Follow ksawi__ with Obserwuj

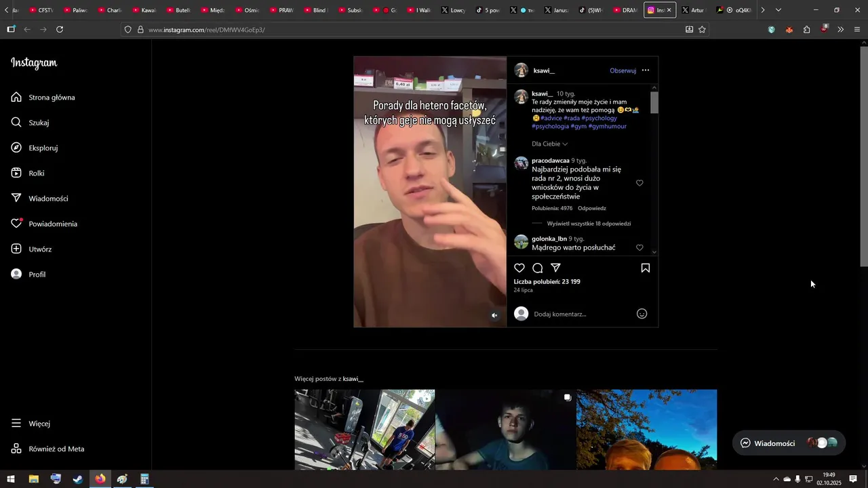tap(623, 70)
